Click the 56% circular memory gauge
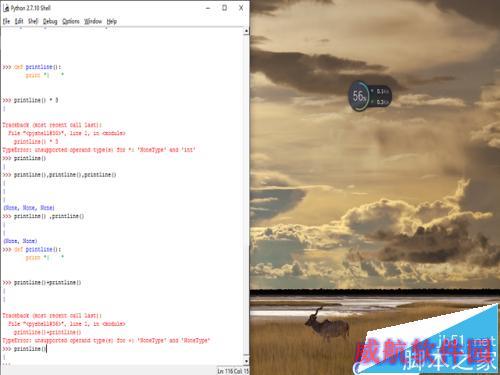This screenshot has width=500, height=375. coord(359,96)
